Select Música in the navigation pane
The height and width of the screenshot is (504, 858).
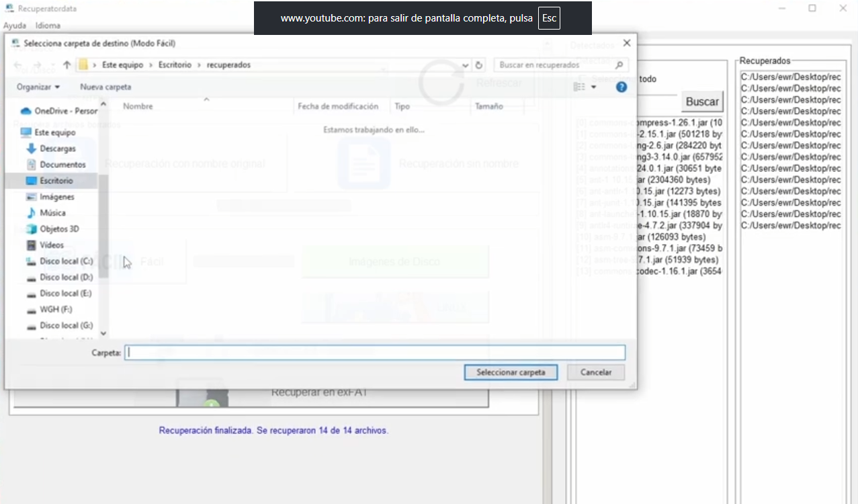click(52, 213)
